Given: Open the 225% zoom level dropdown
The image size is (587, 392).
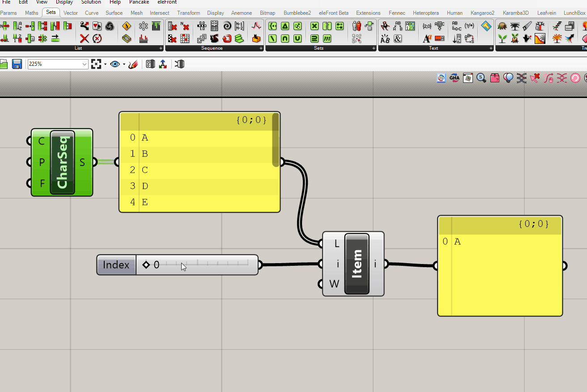Looking at the screenshot, I should click(85, 64).
